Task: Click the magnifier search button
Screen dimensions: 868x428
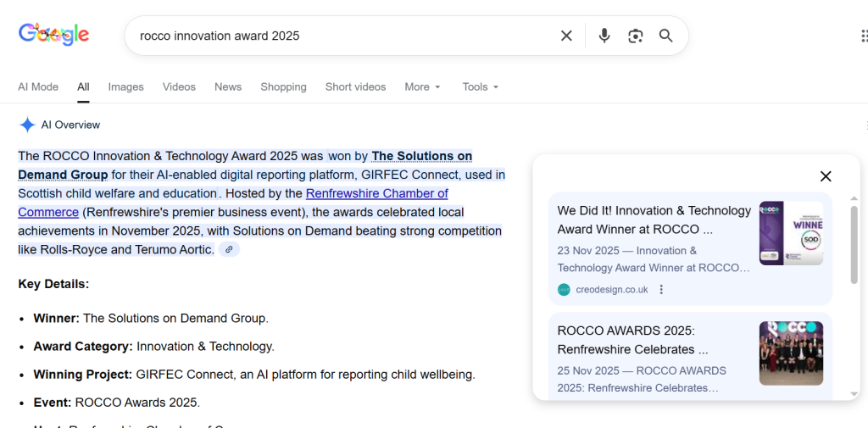Action: tap(666, 36)
